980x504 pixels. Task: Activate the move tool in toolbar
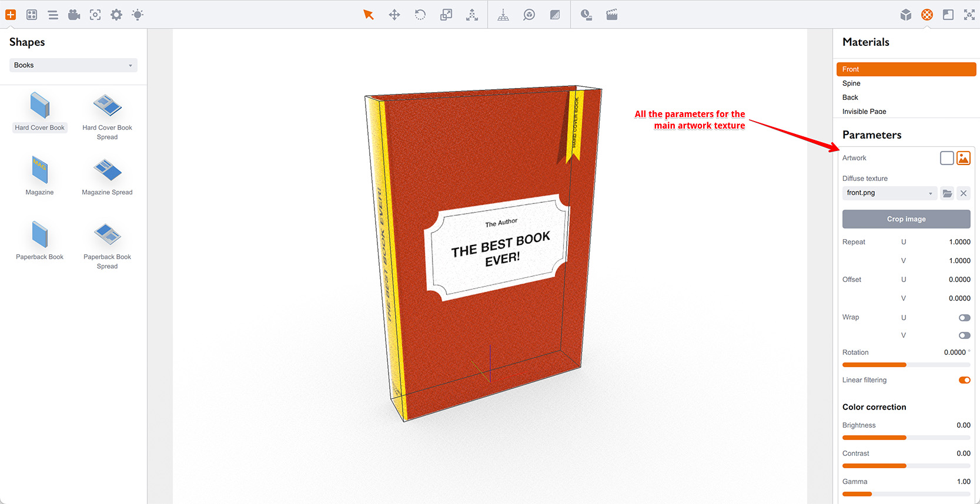(x=394, y=15)
